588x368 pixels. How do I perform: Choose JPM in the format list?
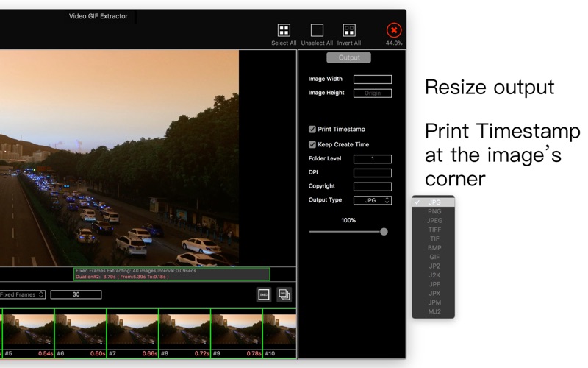[434, 302]
